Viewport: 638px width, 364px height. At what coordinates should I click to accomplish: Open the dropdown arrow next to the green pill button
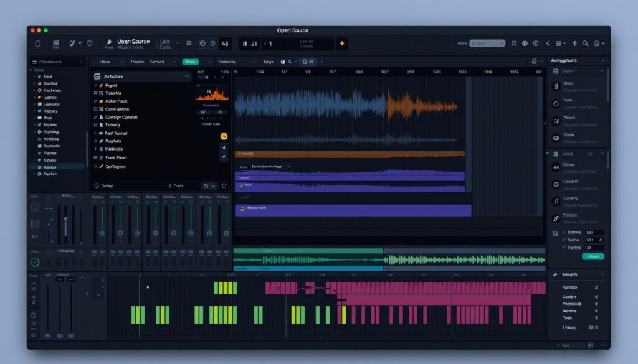click(x=211, y=62)
